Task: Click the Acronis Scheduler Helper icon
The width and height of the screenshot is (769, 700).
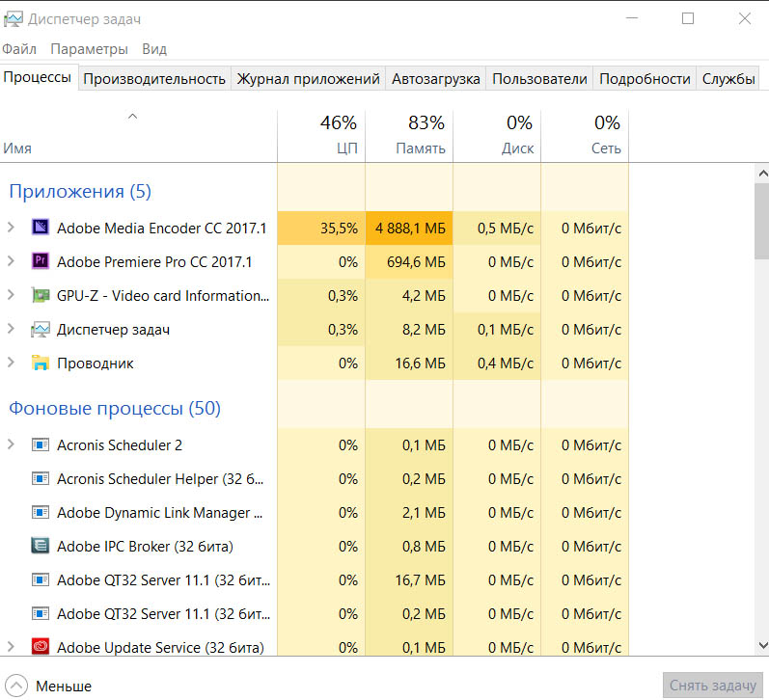Action: 41,478
